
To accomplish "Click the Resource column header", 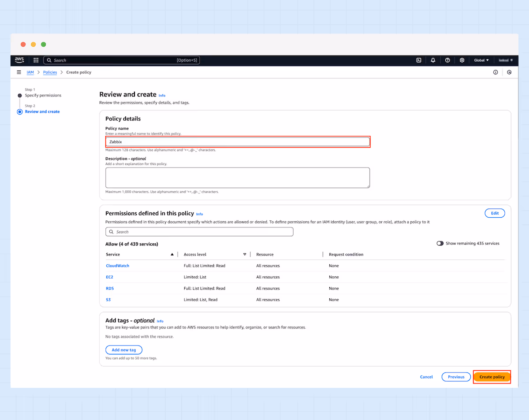I will coord(265,254).
